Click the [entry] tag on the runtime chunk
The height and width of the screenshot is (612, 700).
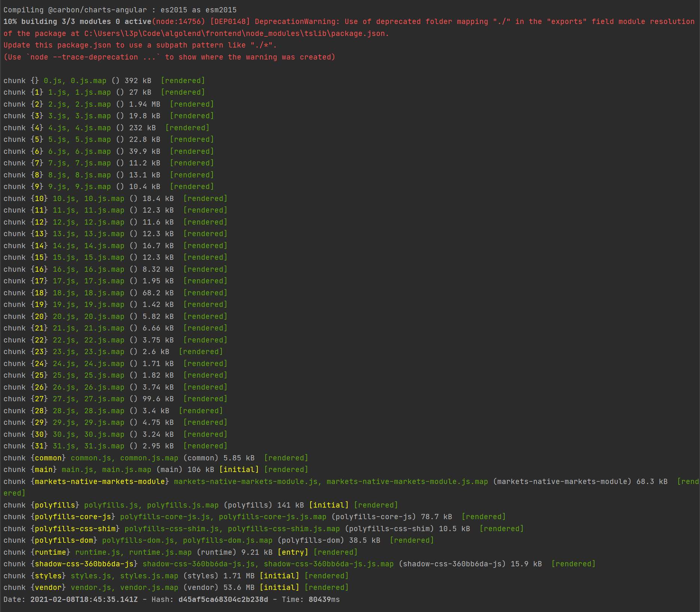tap(293, 552)
